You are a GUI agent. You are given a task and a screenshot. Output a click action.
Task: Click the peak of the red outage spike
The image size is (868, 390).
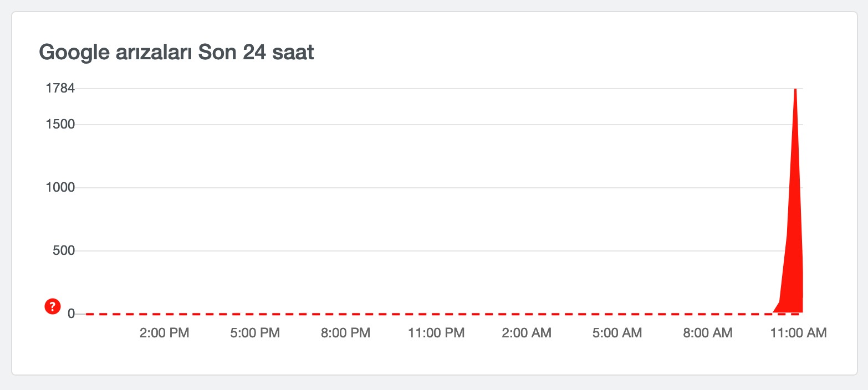(795, 90)
